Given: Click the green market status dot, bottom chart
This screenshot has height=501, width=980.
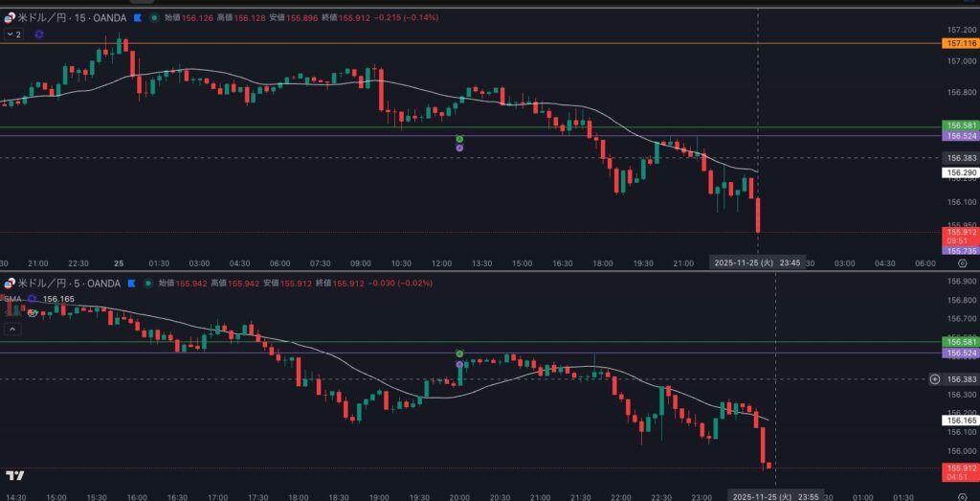Looking at the screenshot, I should pos(147,283).
